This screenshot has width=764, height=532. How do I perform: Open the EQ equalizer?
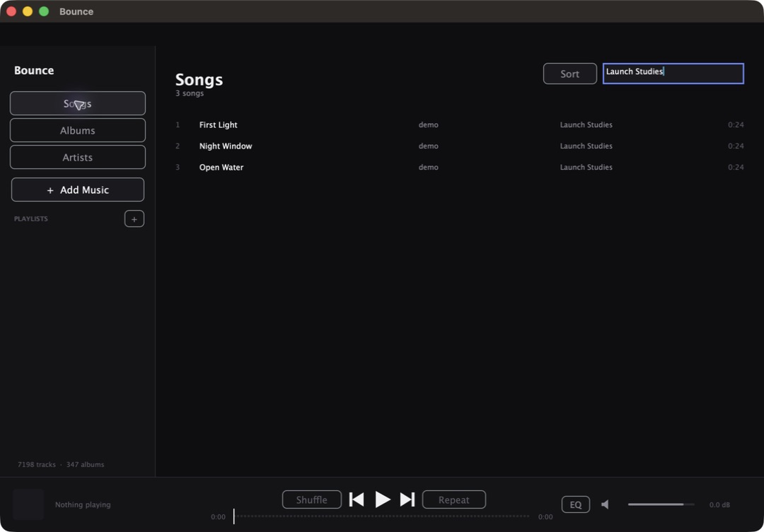575,504
